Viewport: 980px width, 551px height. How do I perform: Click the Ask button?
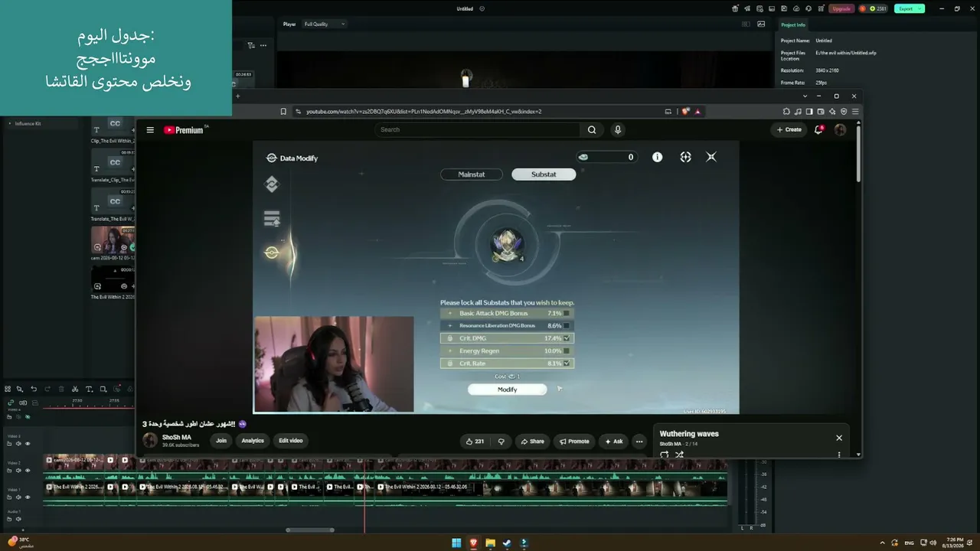[x=614, y=441]
